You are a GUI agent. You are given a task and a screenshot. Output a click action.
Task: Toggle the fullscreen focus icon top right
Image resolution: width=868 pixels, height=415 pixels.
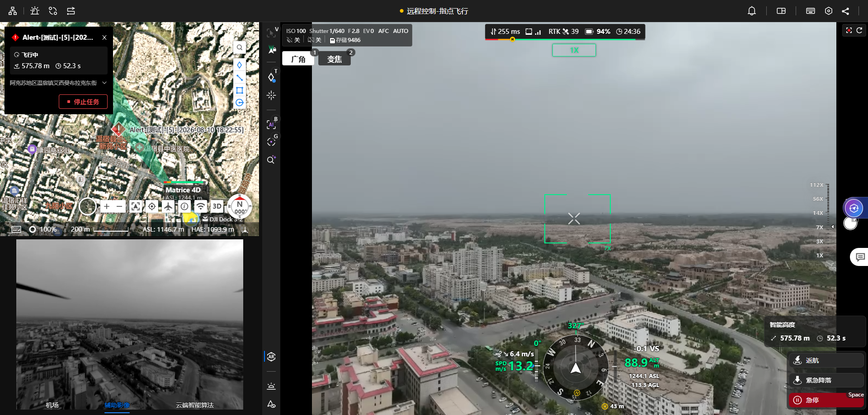coord(849,30)
